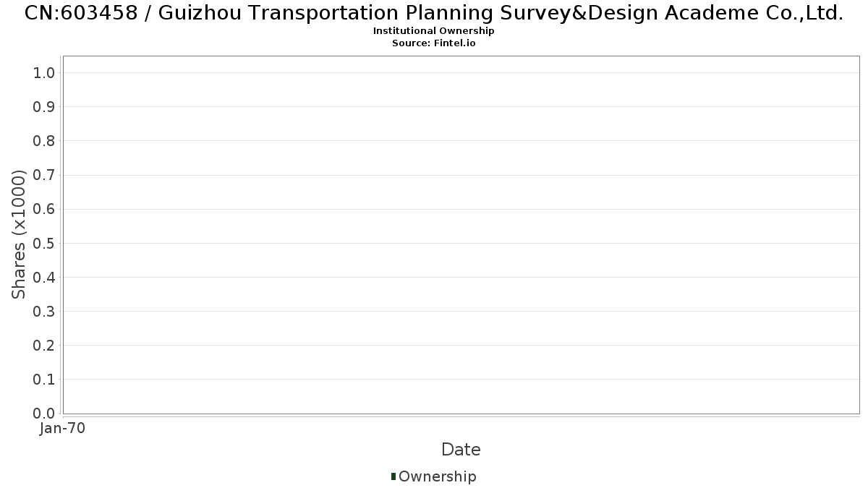Click the 0.4 y-axis tick label

click(x=44, y=278)
